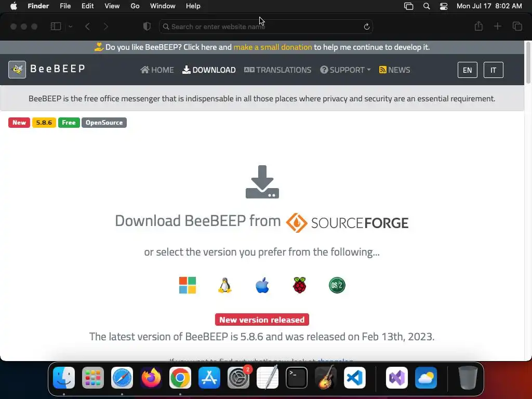Screen dimensions: 532x399
Task: Follow the make a small donation link
Action: click(x=272, y=47)
